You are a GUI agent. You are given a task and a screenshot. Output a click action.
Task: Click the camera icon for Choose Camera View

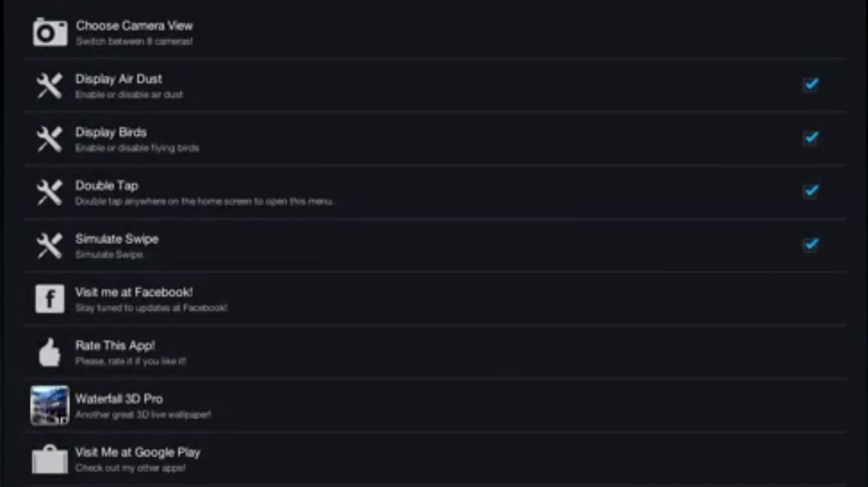click(x=50, y=32)
